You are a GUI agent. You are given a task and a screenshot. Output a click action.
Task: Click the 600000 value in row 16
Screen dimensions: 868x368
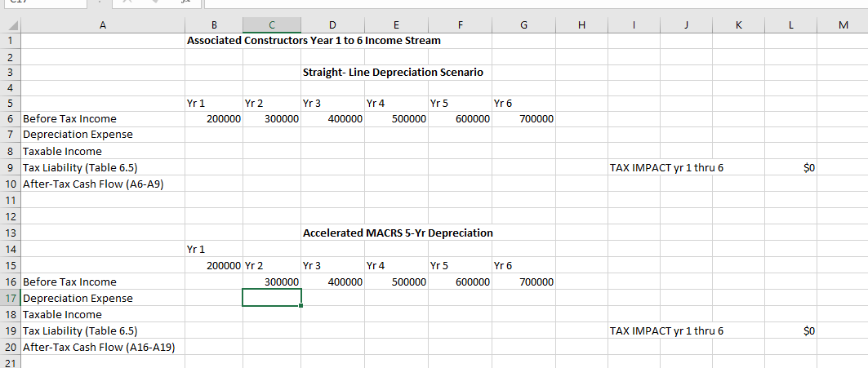[472, 282]
